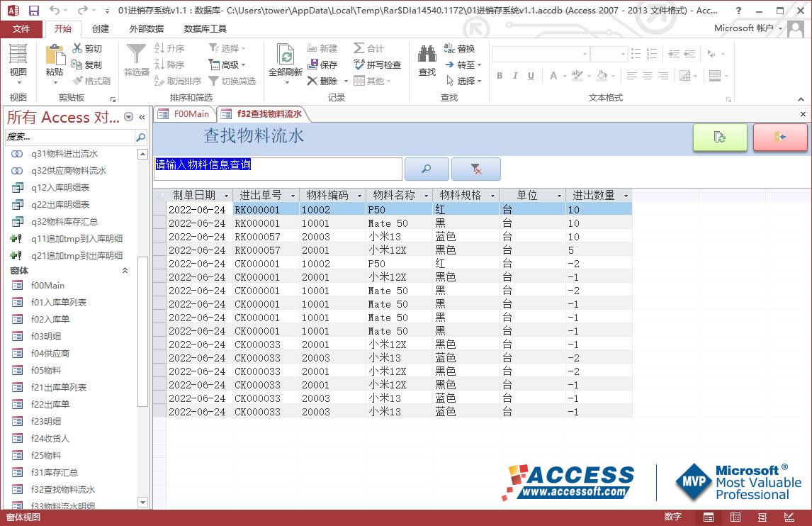Toggle bold formatting in the ribbon

coord(499,75)
